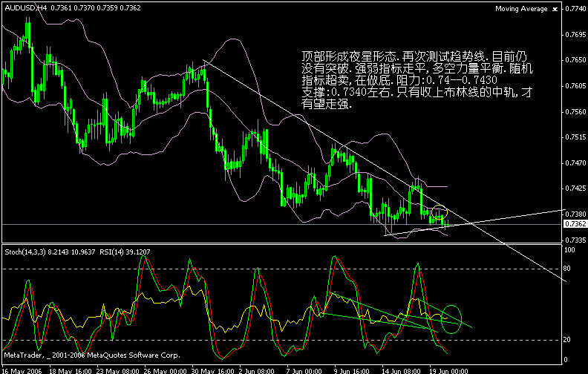
Task: Click the '23 May 08:00' time axis label
Action: (x=117, y=371)
